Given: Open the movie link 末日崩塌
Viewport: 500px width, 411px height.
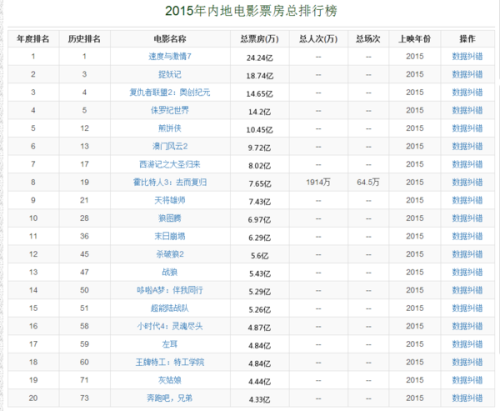Looking at the screenshot, I should tap(170, 236).
